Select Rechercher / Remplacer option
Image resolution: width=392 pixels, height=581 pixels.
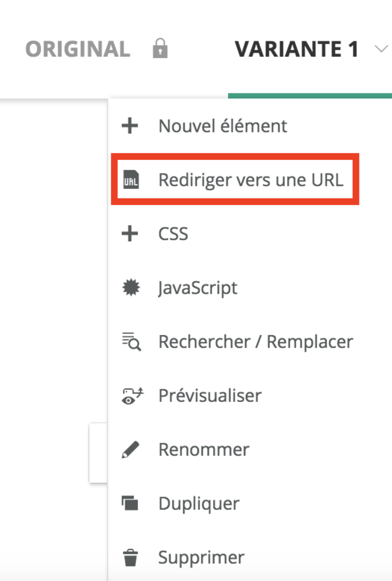point(256,342)
